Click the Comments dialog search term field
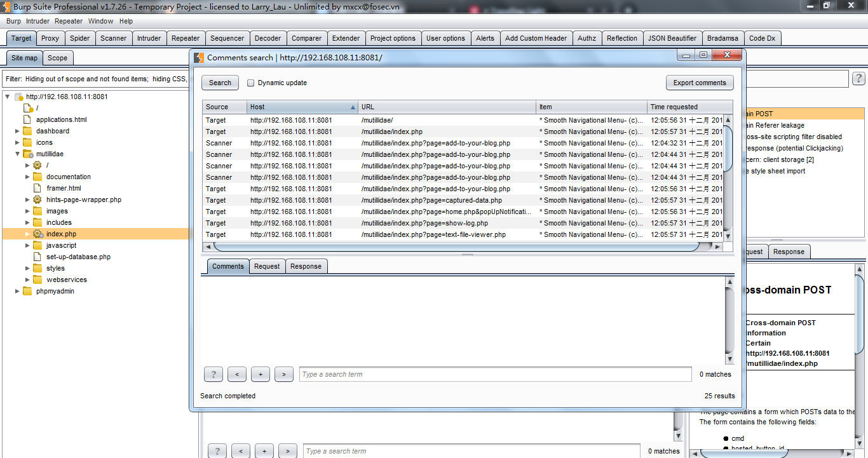Image resolution: width=868 pixels, height=458 pixels. pos(496,374)
